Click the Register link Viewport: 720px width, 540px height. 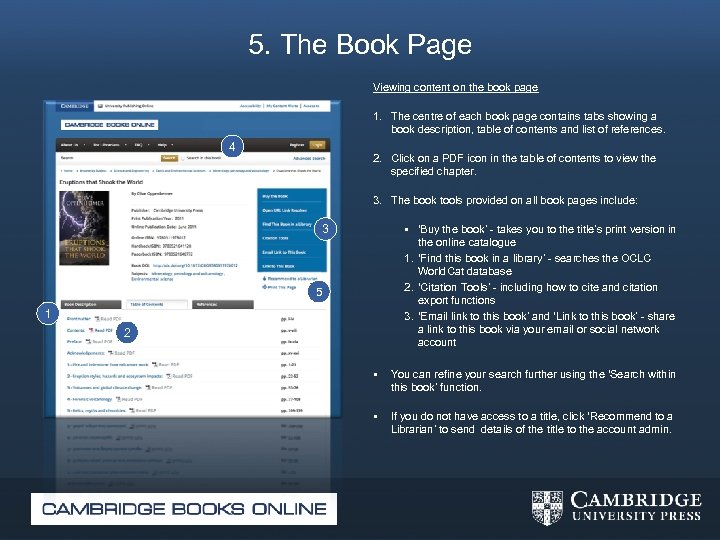pos(297,145)
